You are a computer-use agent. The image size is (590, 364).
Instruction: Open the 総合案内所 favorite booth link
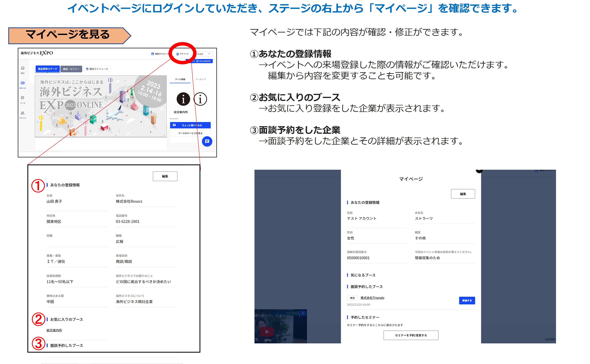54,330
